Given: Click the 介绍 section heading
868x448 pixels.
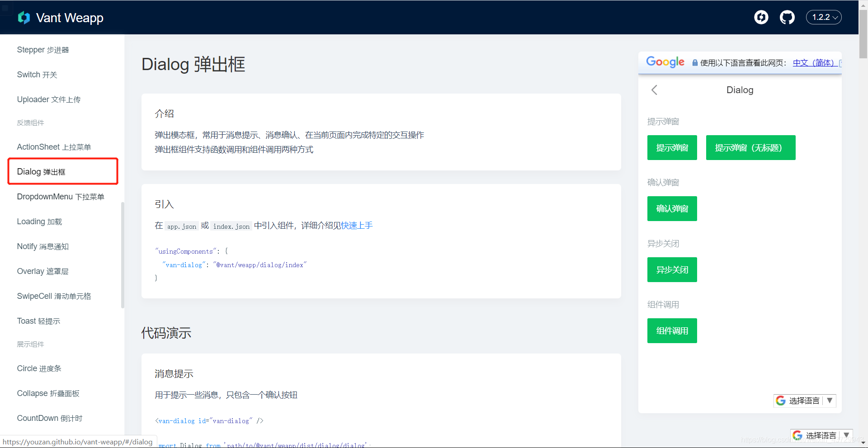Looking at the screenshot, I should [164, 114].
